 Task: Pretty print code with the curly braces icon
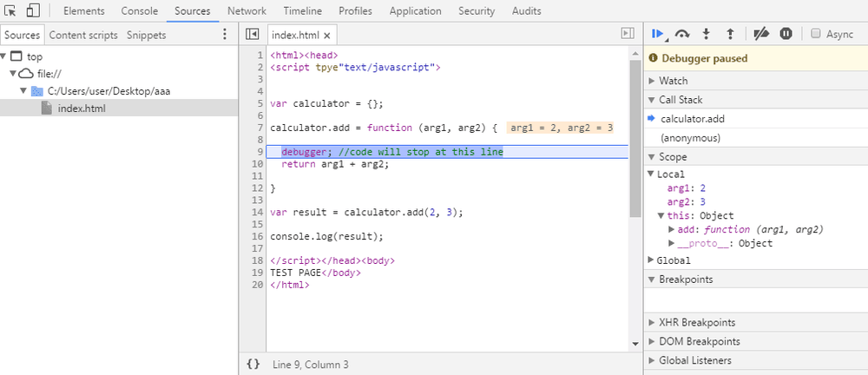[253, 364]
